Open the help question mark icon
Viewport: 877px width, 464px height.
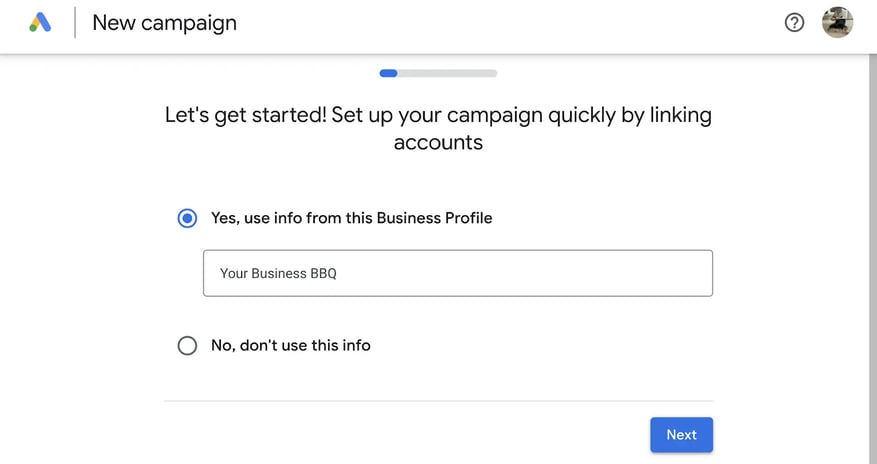click(794, 23)
